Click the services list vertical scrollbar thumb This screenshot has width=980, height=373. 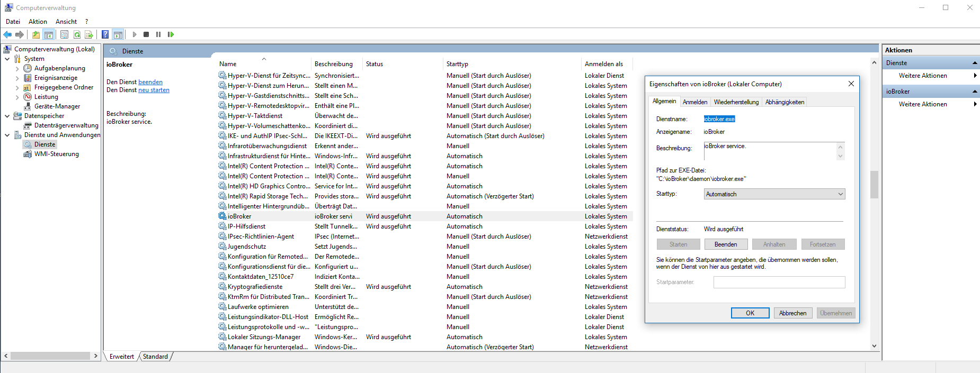point(874,184)
